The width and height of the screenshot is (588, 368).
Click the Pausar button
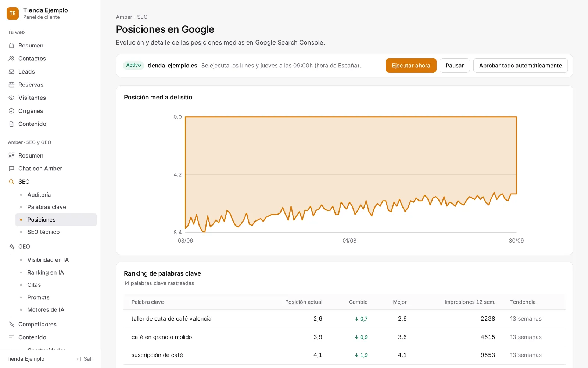(455, 66)
